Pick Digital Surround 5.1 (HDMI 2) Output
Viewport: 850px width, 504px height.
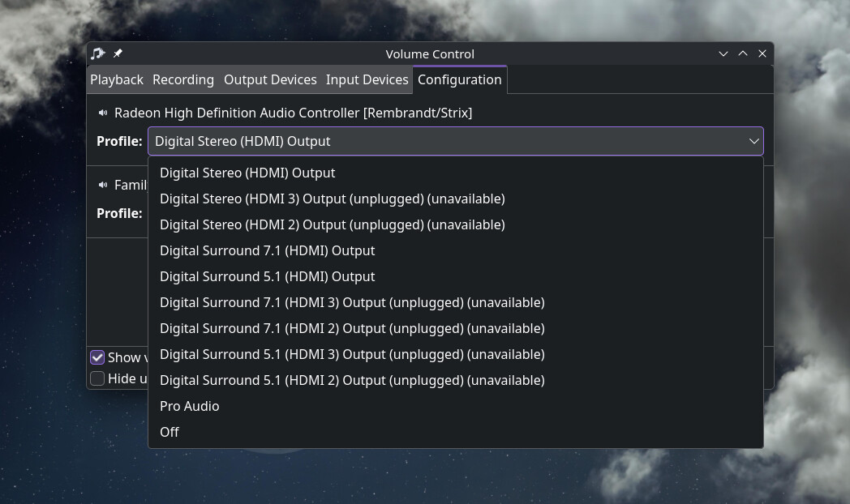352,380
